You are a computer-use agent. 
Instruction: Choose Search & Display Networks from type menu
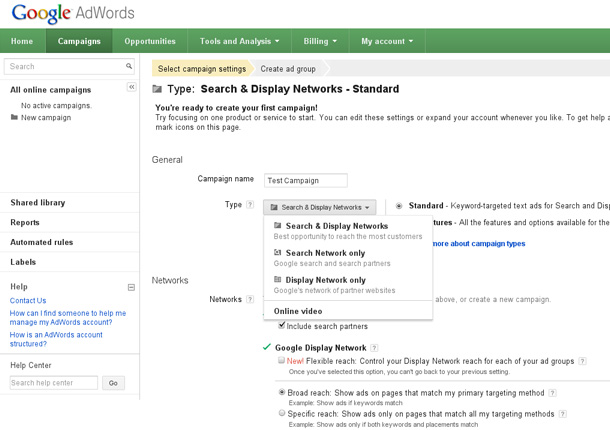click(x=348, y=231)
